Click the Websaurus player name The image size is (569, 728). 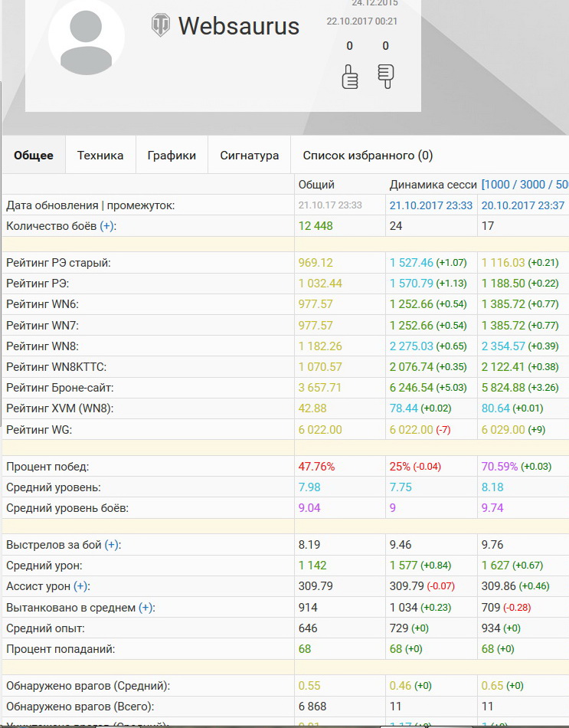pyautogui.click(x=239, y=26)
